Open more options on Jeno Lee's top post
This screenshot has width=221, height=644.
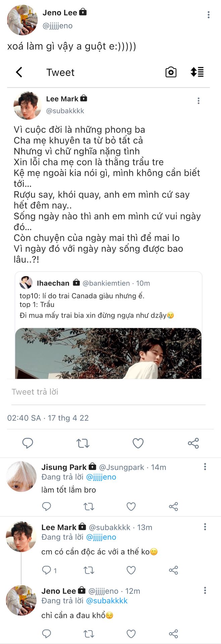pos(209,15)
